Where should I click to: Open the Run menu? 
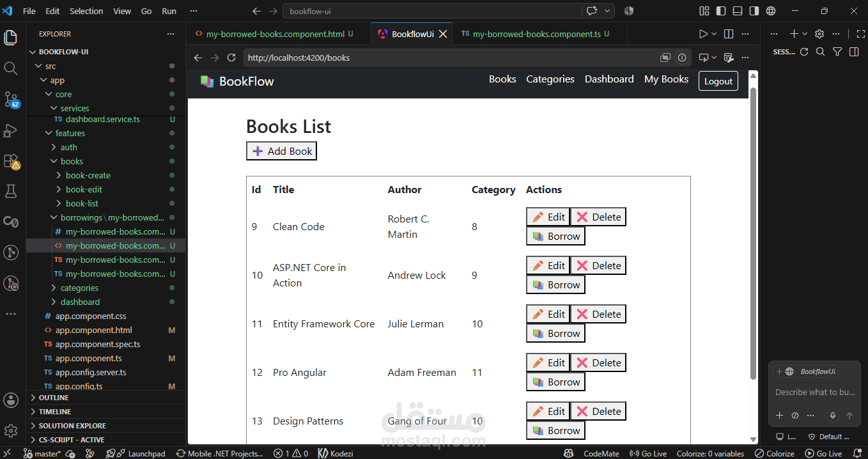(169, 11)
